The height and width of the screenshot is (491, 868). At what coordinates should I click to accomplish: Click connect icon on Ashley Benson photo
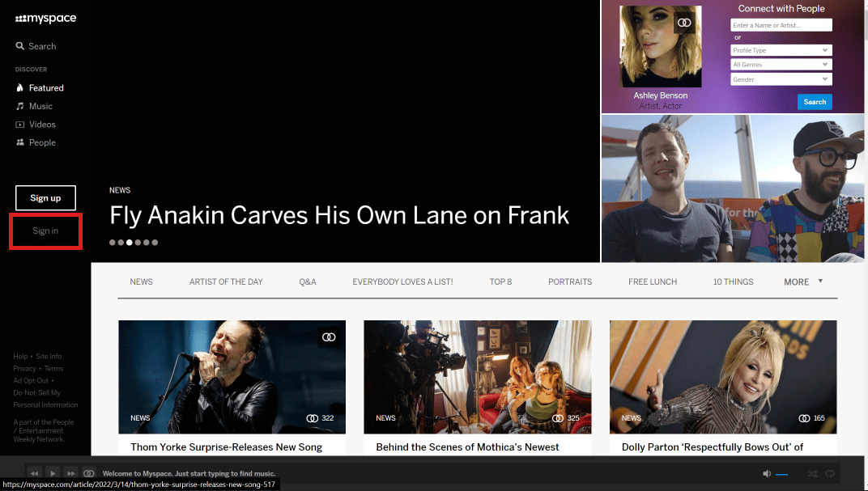[685, 23]
